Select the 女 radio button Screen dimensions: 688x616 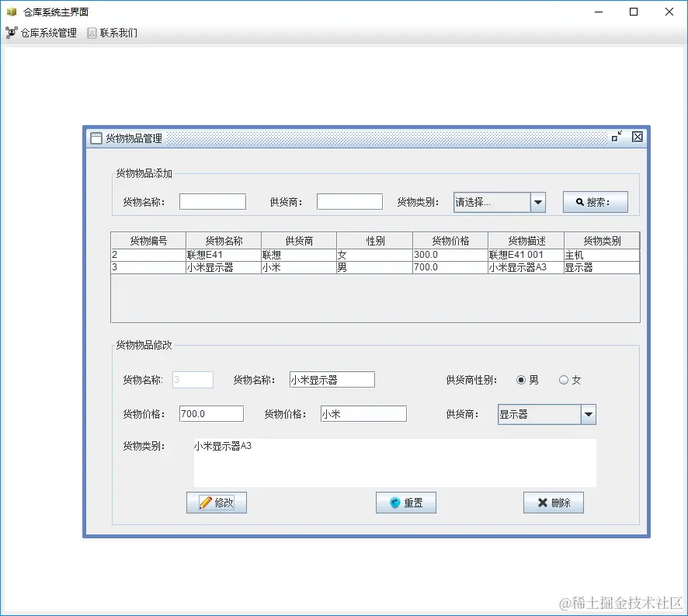564,380
